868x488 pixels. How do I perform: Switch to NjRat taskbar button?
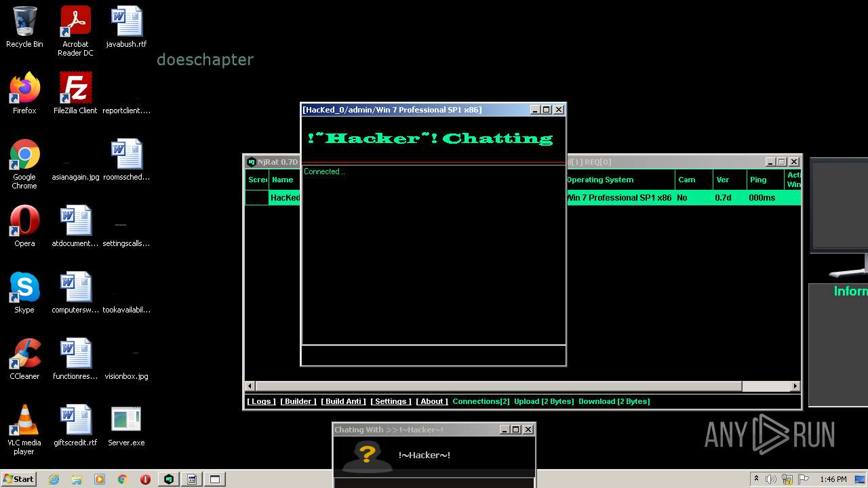coord(169,479)
